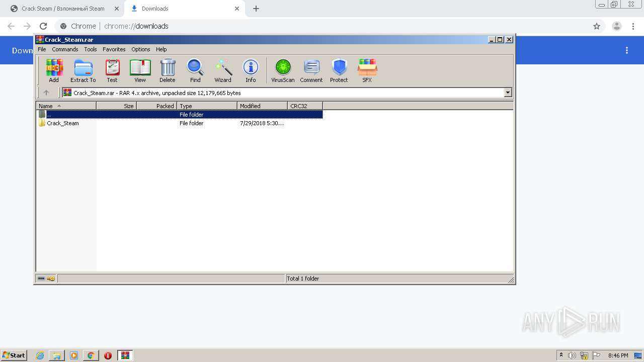Image resolution: width=644 pixels, height=362 pixels.
Task: Click the WinRAR title bar icon
Action: tap(40, 40)
